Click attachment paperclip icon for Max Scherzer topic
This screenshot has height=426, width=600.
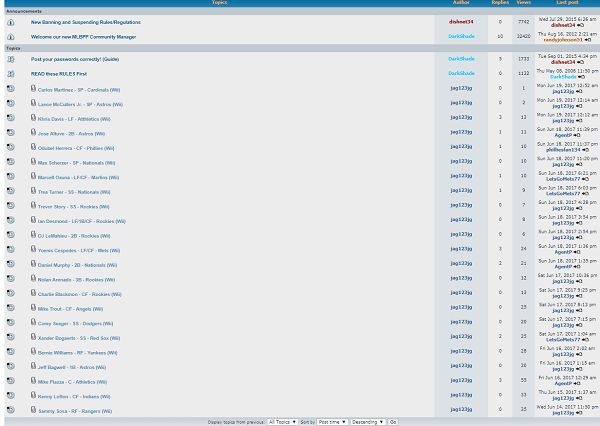click(x=33, y=162)
